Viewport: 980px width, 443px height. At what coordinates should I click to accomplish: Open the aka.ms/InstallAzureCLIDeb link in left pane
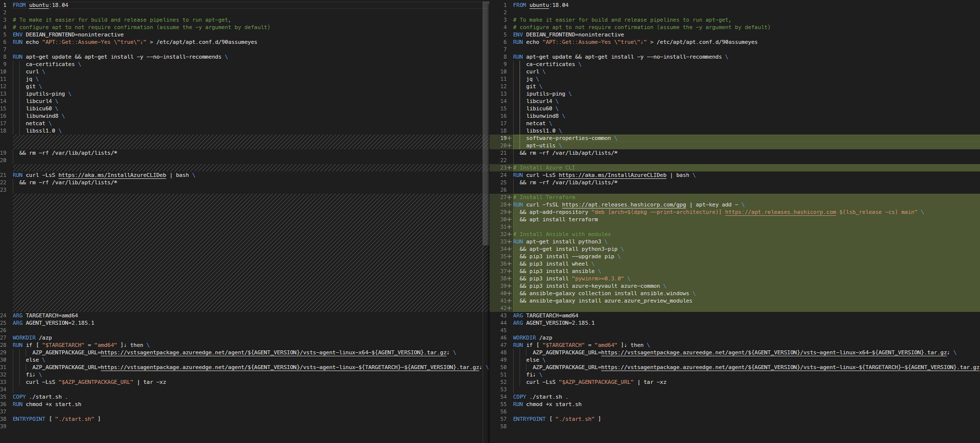click(112, 175)
